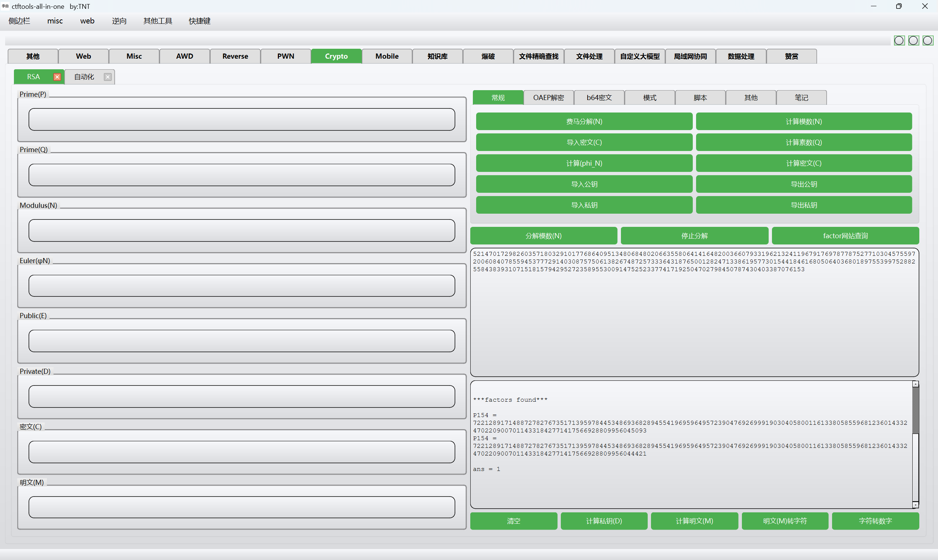Viewport: 938px width, 560px height.
Task: Clear fields with 清空 button
Action: tap(514, 521)
